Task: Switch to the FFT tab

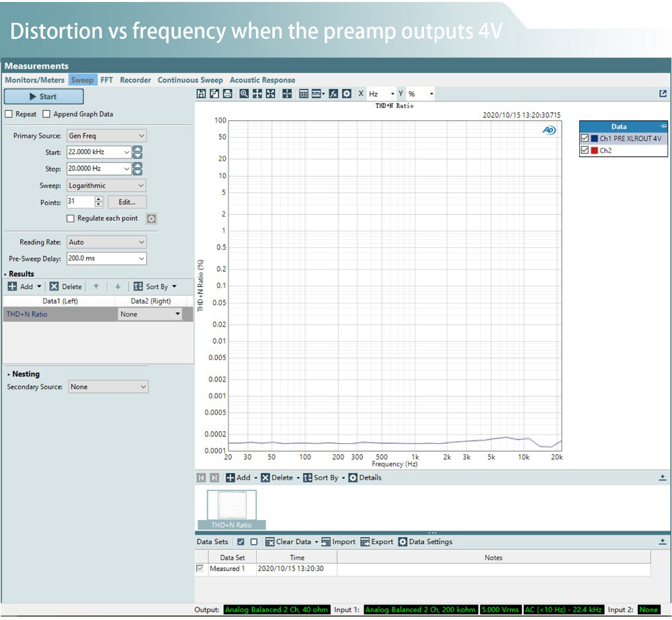Action: coord(107,80)
